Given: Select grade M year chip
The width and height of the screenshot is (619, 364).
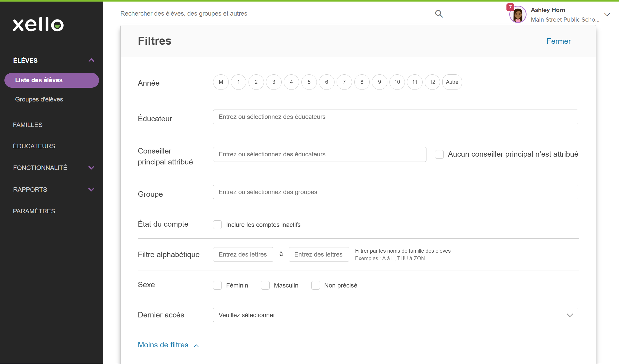Looking at the screenshot, I should [221, 82].
